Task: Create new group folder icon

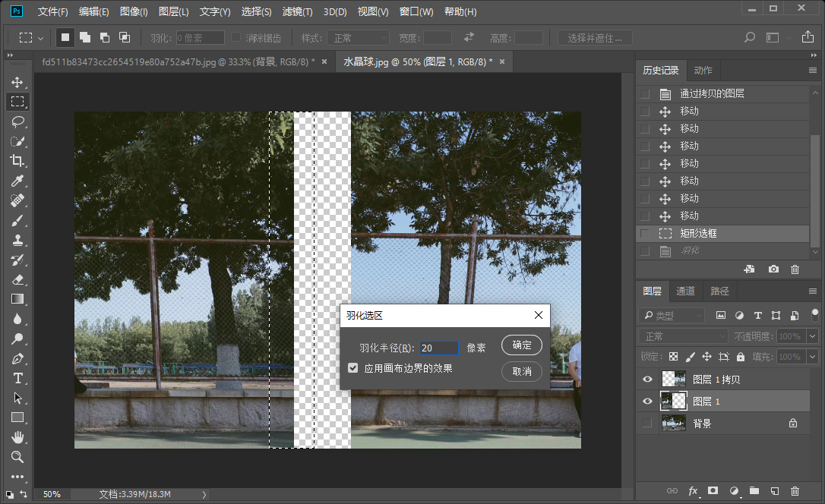Action: [754, 491]
